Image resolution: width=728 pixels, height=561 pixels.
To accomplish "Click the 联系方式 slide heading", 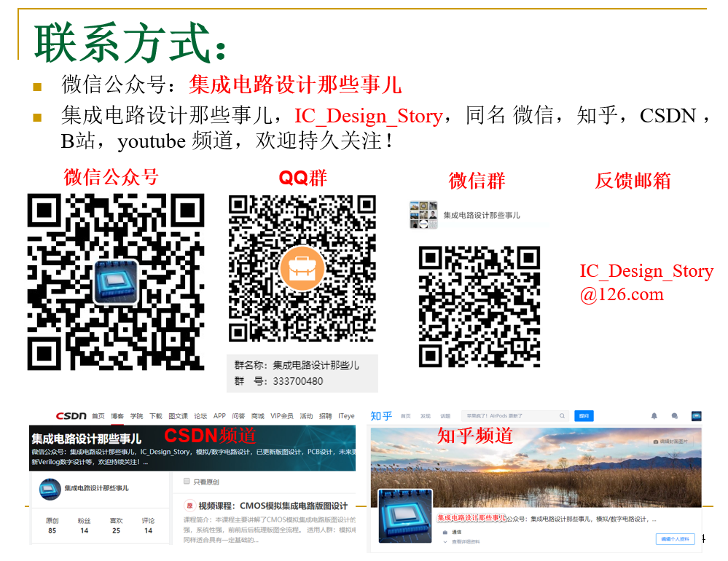I will 130,43.
